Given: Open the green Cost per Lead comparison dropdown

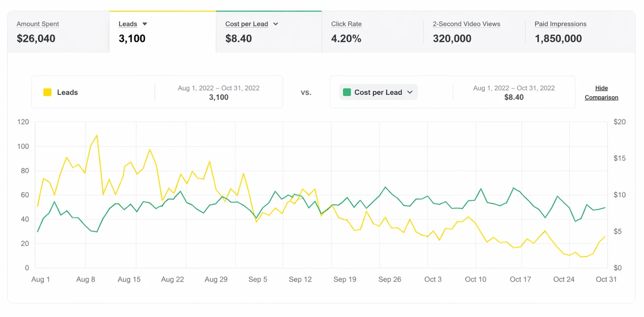Looking at the screenshot, I should pos(378,92).
